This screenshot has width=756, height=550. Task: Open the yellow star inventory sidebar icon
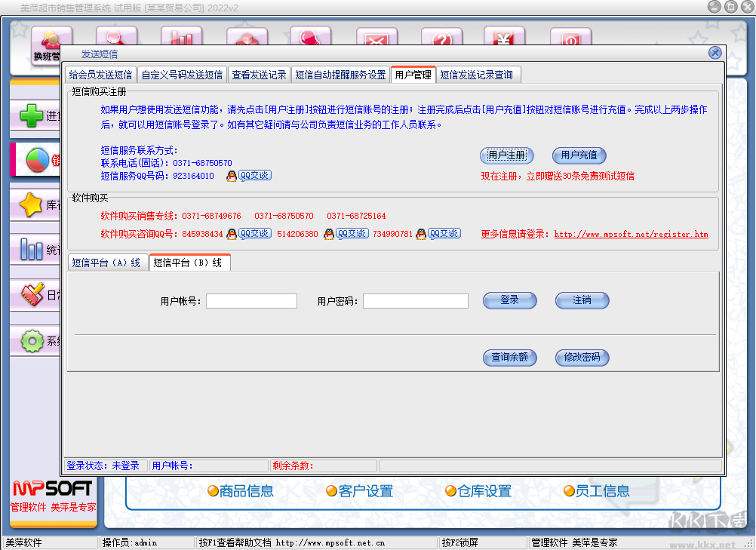pos(32,204)
